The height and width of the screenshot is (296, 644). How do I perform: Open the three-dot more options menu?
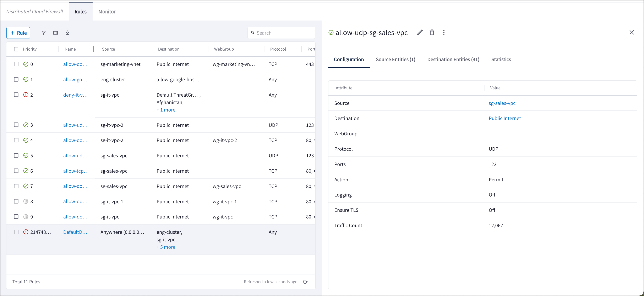point(444,33)
